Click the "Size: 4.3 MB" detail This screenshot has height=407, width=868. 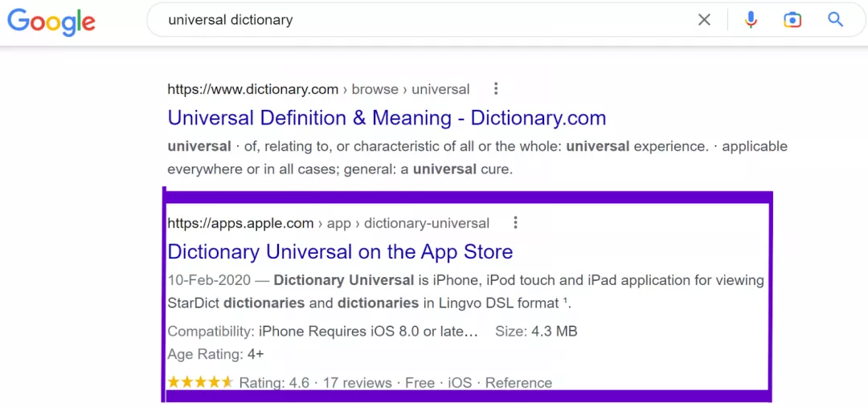(x=536, y=332)
